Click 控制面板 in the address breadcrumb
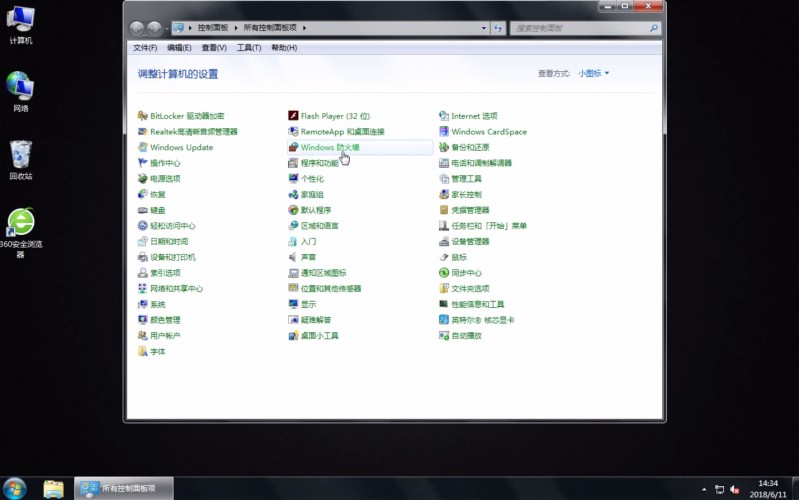 [x=213, y=28]
